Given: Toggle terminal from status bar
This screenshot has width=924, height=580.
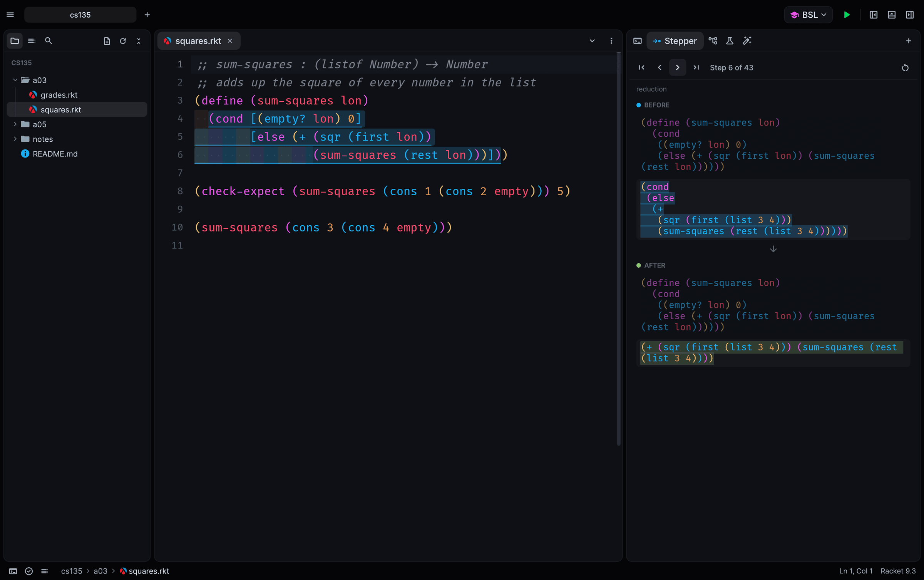Looking at the screenshot, I should click(x=13, y=571).
